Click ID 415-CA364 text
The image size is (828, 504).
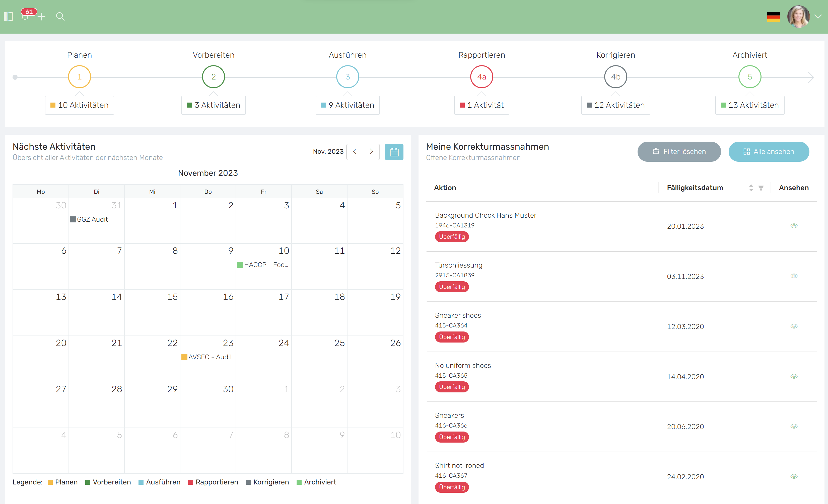point(451,325)
